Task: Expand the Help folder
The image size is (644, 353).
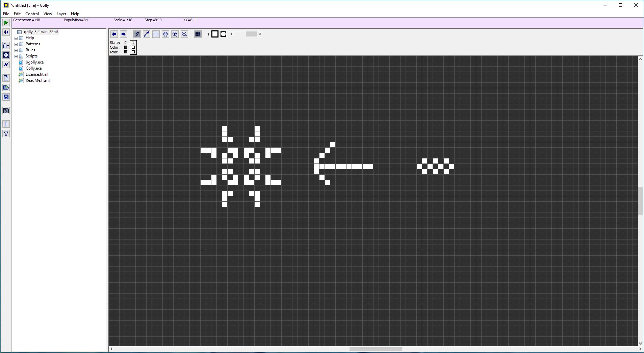Action: click(16, 38)
